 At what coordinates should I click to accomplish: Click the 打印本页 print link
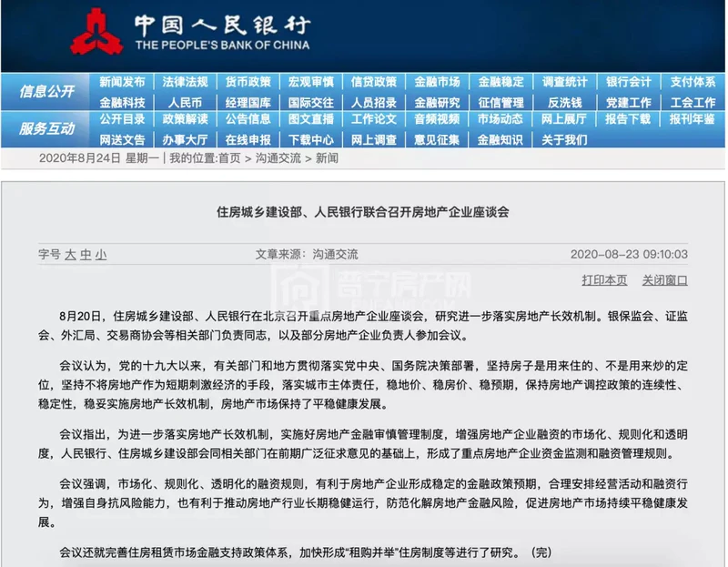click(x=604, y=279)
